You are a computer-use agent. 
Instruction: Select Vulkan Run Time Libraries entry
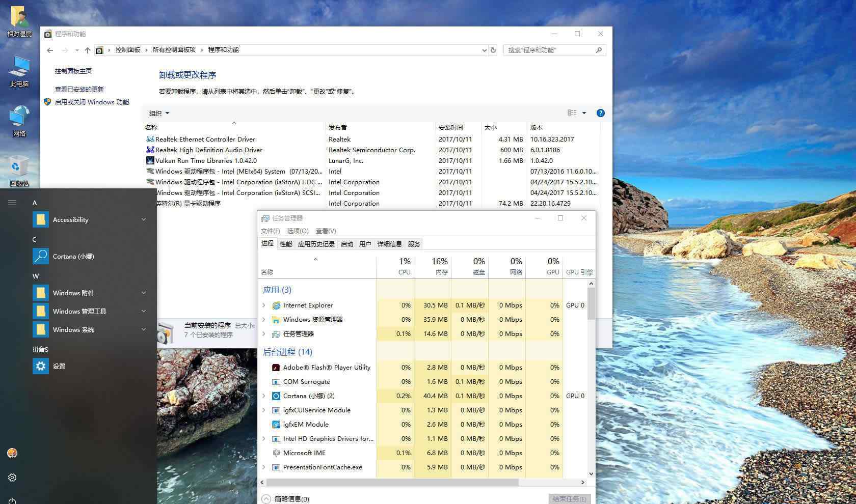(x=206, y=160)
